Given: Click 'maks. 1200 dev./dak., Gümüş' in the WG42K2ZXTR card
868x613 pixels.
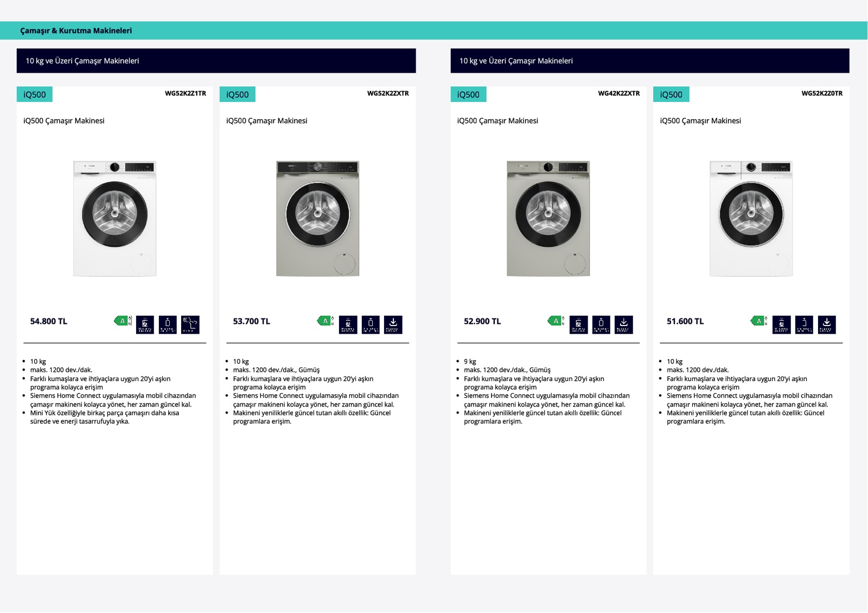Looking at the screenshot, I should 507,370.
